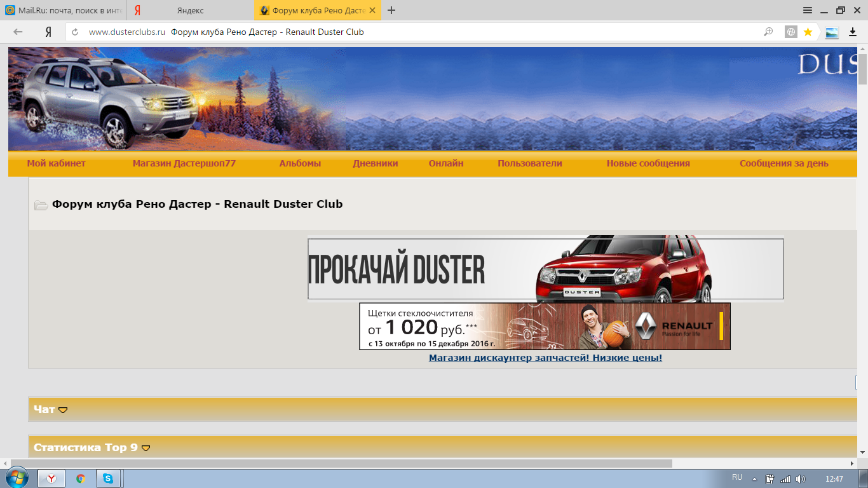Image resolution: width=868 pixels, height=488 pixels.
Task: Open Yandex home via the Я button
Action: point(48,32)
